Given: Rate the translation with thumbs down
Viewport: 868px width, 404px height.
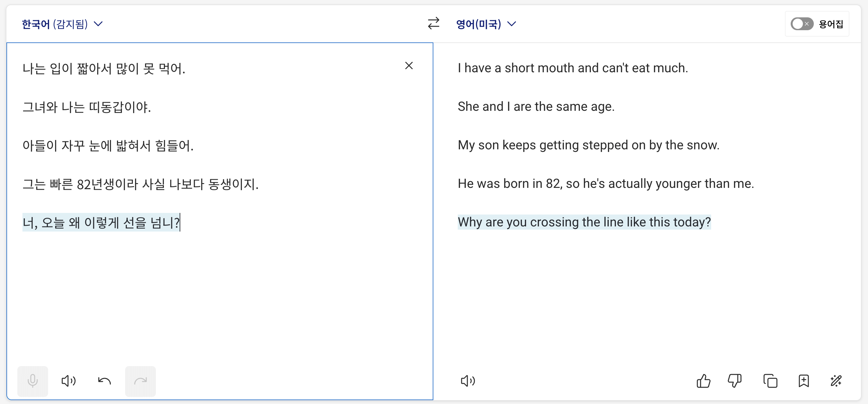Looking at the screenshot, I should point(734,381).
